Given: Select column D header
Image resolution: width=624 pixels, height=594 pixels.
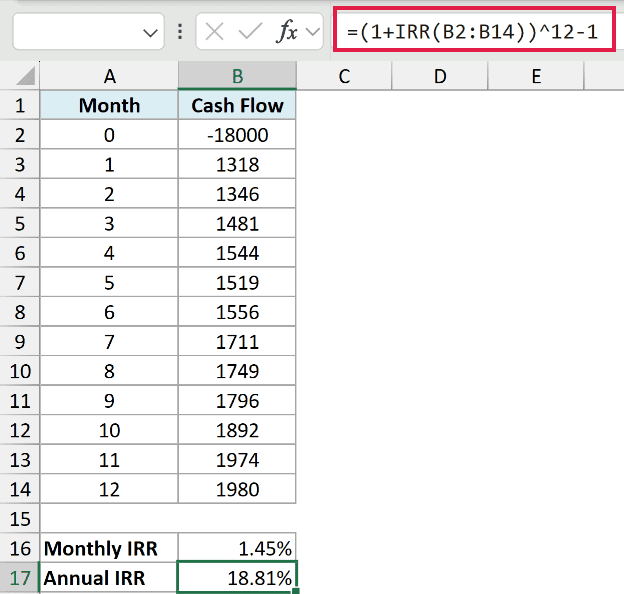Looking at the screenshot, I should [440, 76].
